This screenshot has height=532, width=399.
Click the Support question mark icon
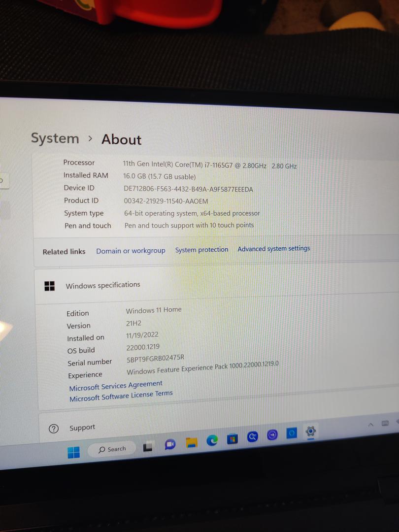53,429
